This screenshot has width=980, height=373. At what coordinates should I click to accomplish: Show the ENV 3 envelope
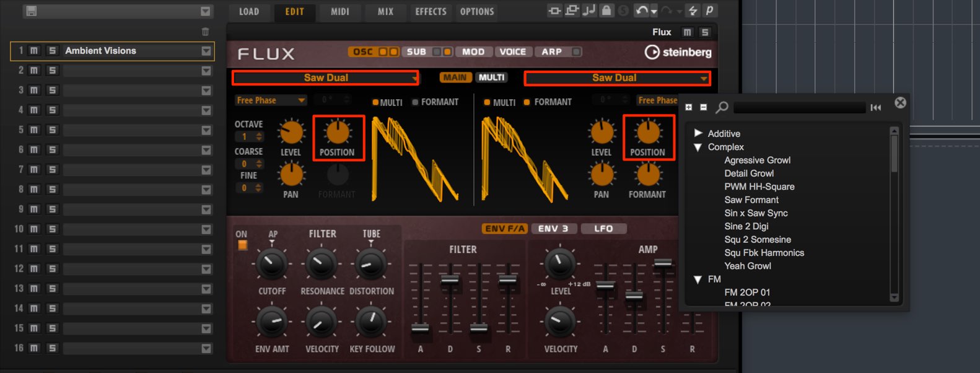coord(553,229)
